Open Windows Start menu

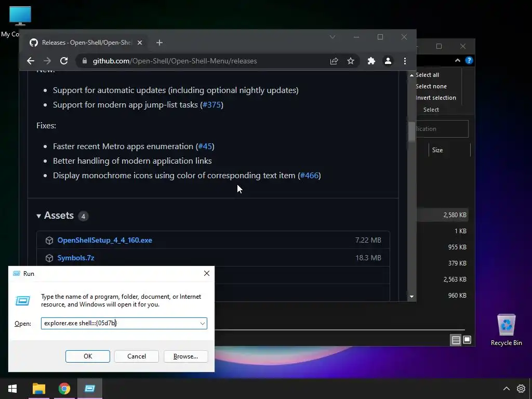12,389
